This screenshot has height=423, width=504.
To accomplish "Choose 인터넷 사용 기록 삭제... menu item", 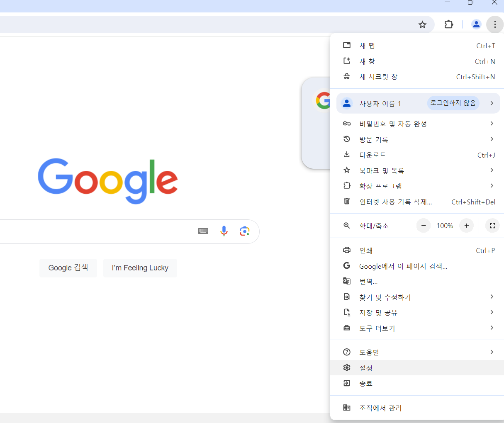I will [417, 202].
